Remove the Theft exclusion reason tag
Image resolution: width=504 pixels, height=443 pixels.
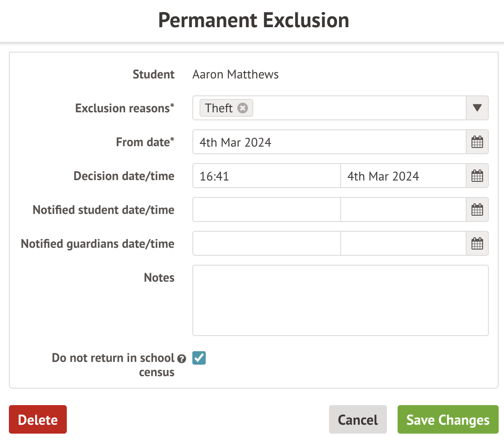coord(242,108)
